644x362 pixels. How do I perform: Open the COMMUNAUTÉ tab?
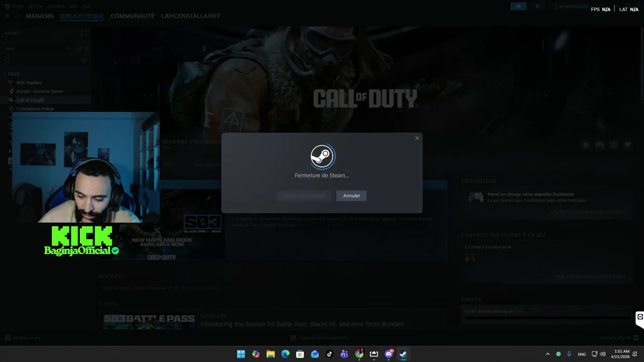[132, 16]
